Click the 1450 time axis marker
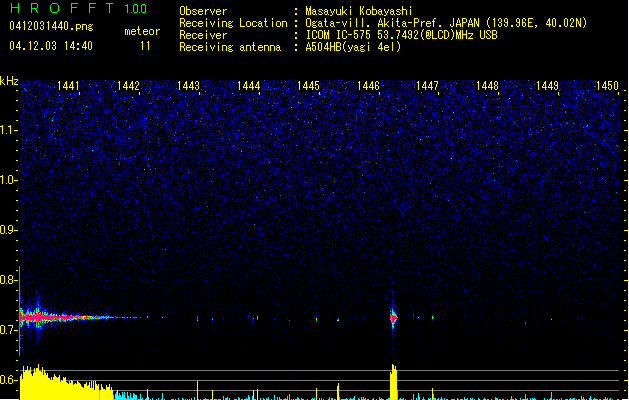 click(x=607, y=86)
